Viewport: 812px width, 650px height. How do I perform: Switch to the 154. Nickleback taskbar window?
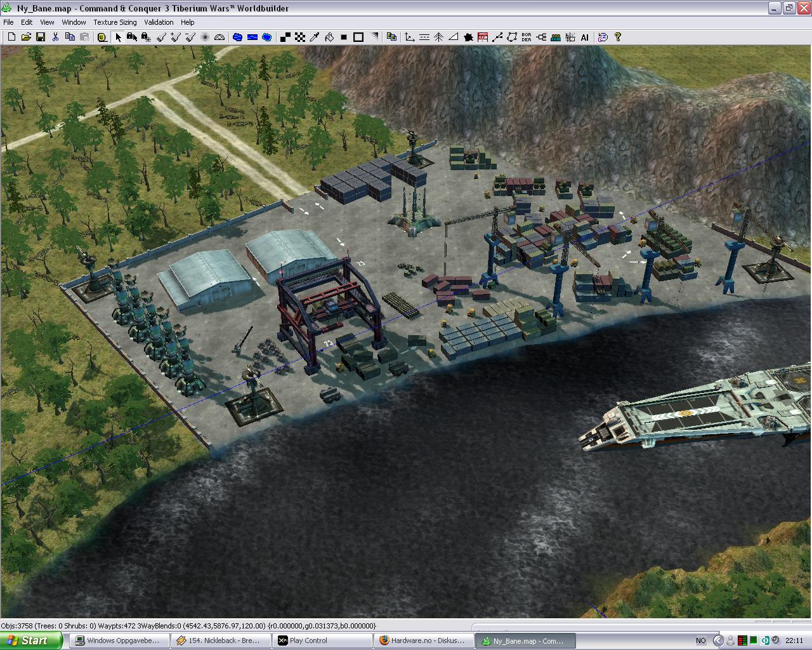(221, 640)
